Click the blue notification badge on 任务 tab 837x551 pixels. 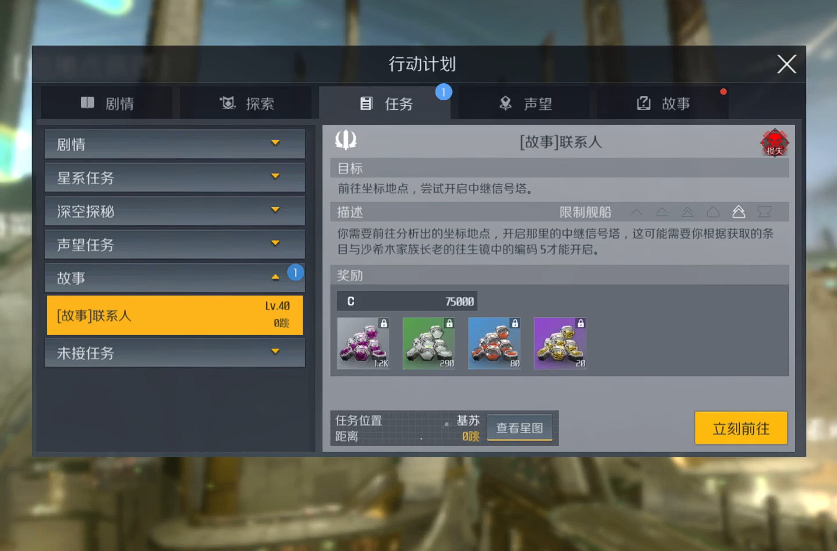click(444, 92)
